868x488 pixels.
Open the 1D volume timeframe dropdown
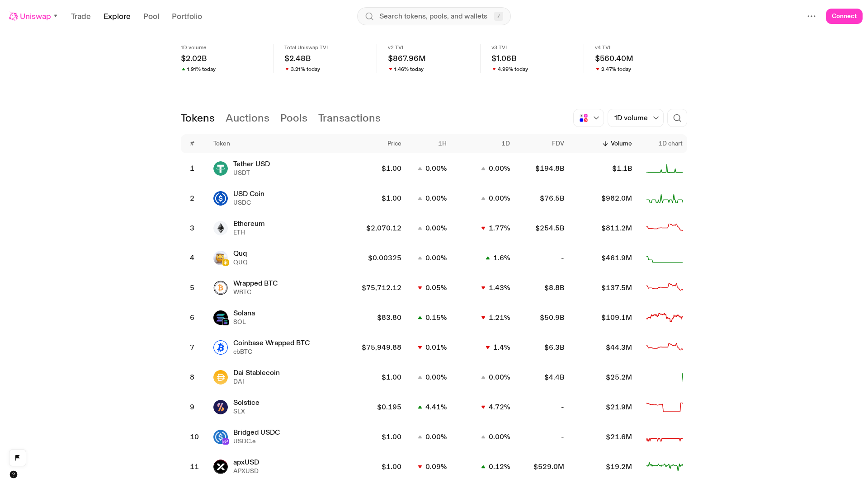[636, 118]
